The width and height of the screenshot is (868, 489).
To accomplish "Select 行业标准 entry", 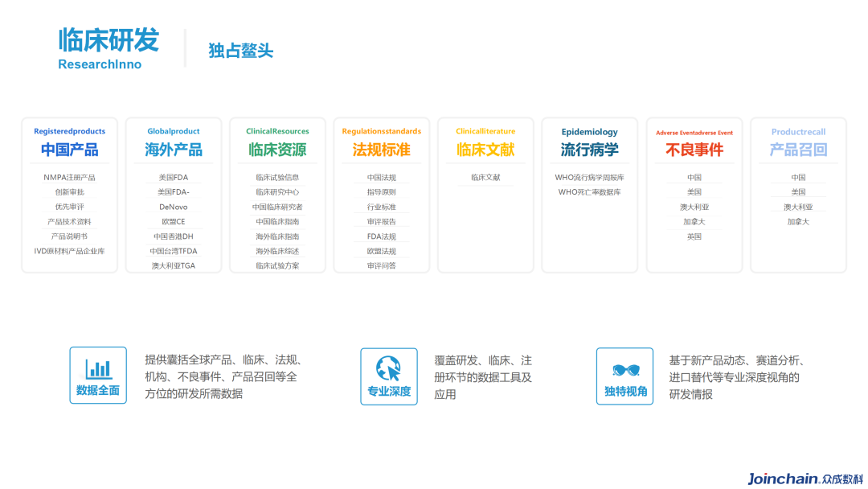I will (x=382, y=207).
